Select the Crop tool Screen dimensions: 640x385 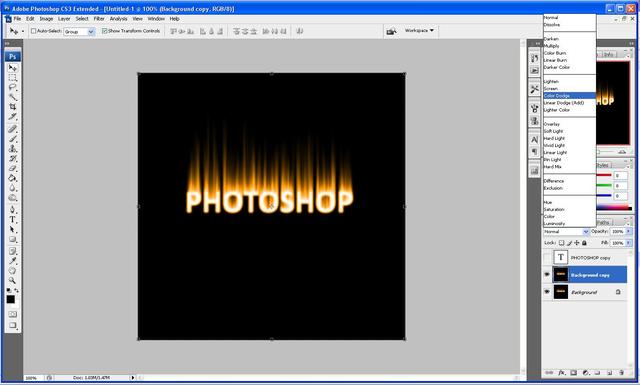point(13,107)
